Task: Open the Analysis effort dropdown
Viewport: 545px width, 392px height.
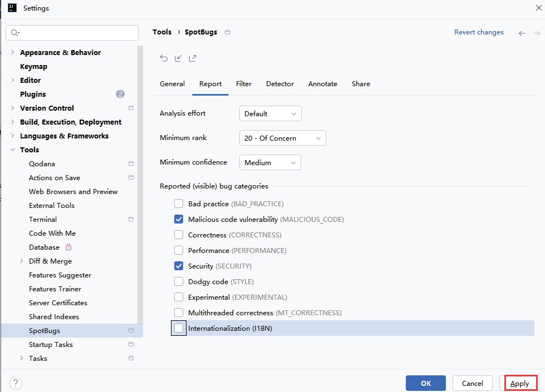Action: pyautogui.click(x=271, y=113)
